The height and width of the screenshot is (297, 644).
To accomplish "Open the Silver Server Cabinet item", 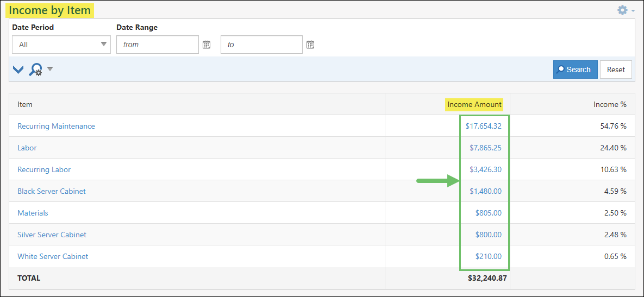I will 52,235.
